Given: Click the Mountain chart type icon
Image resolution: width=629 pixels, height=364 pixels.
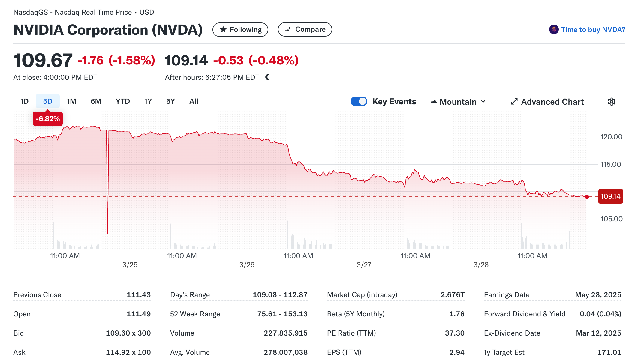Looking at the screenshot, I should point(433,102).
